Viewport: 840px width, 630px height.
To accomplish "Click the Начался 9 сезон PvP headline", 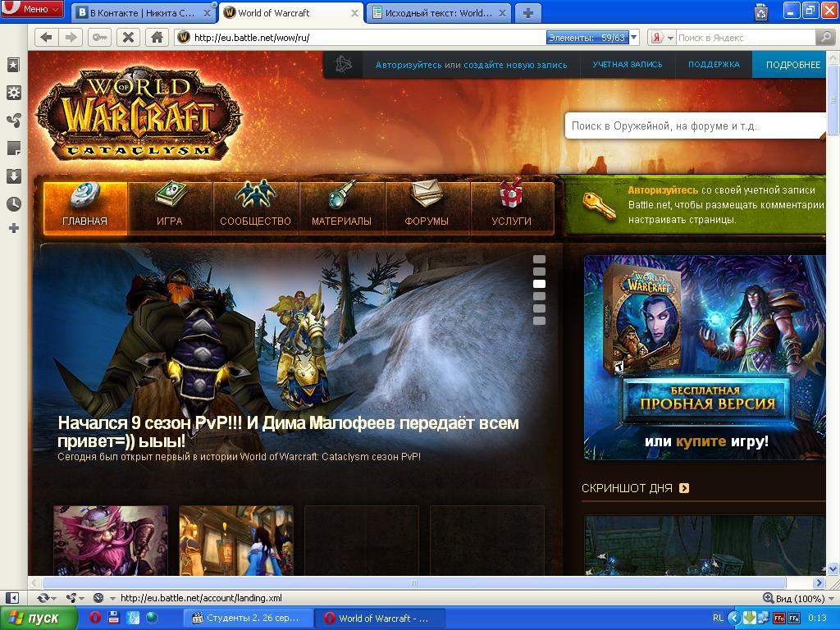I will tap(288, 431).
